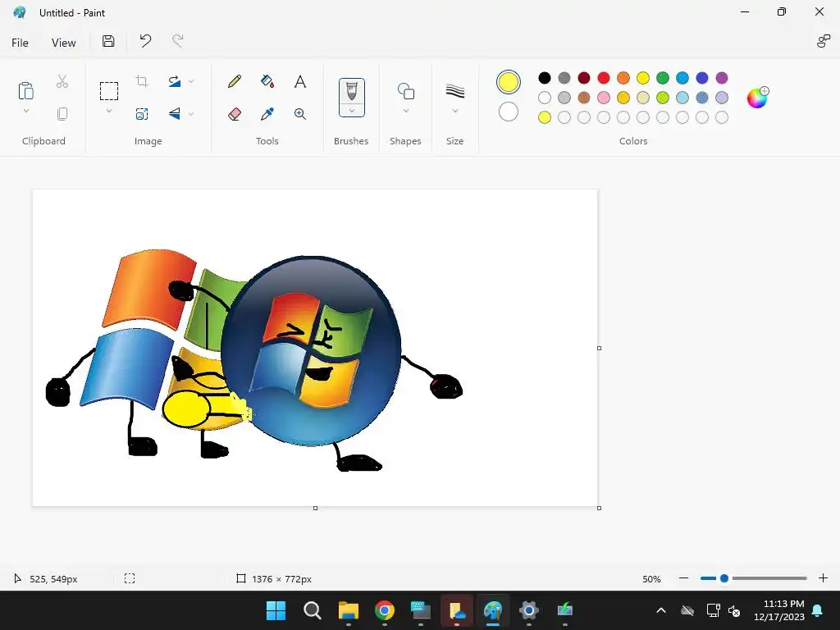Expand the Size dropdown chevron
This screenshot has width=840, height=630.
[454, 111]
